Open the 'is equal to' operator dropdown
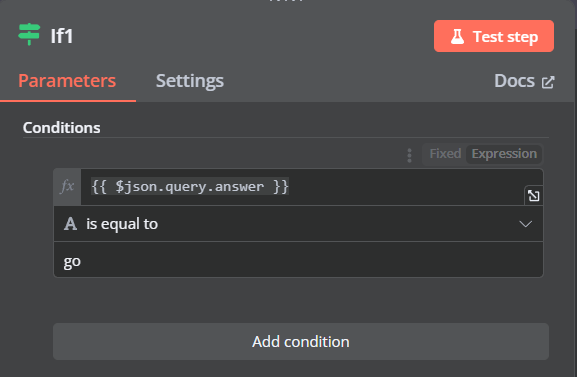Viewport: 577px width, 377px height. pos(298,224)
